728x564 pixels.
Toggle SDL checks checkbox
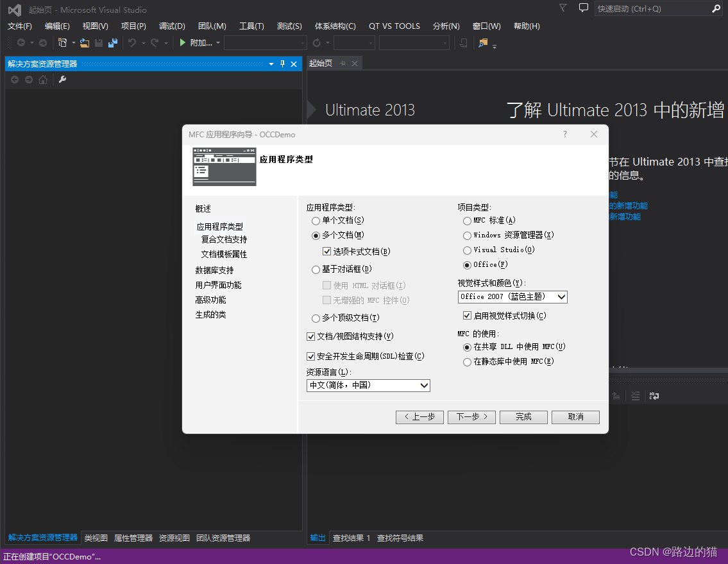click(x=311, y=356)
